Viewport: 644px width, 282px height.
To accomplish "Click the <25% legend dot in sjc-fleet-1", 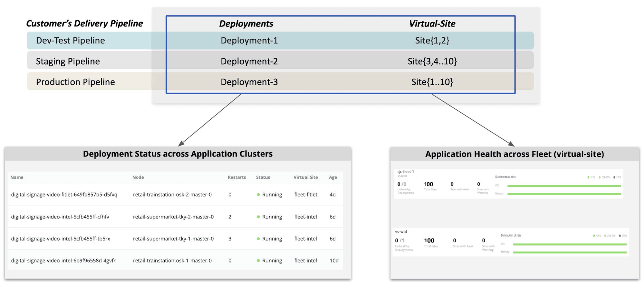I will [x=588, y=177].
